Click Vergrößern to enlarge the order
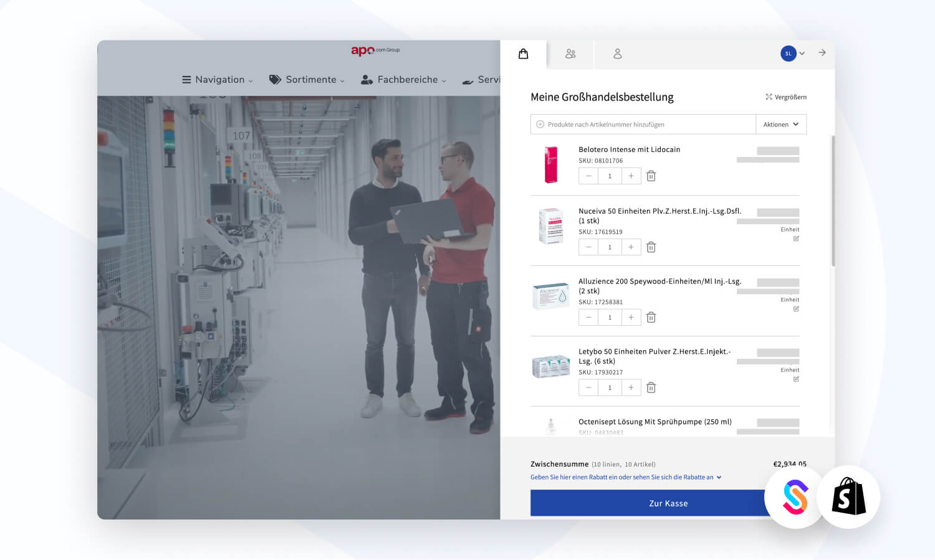 pos(785,97)
